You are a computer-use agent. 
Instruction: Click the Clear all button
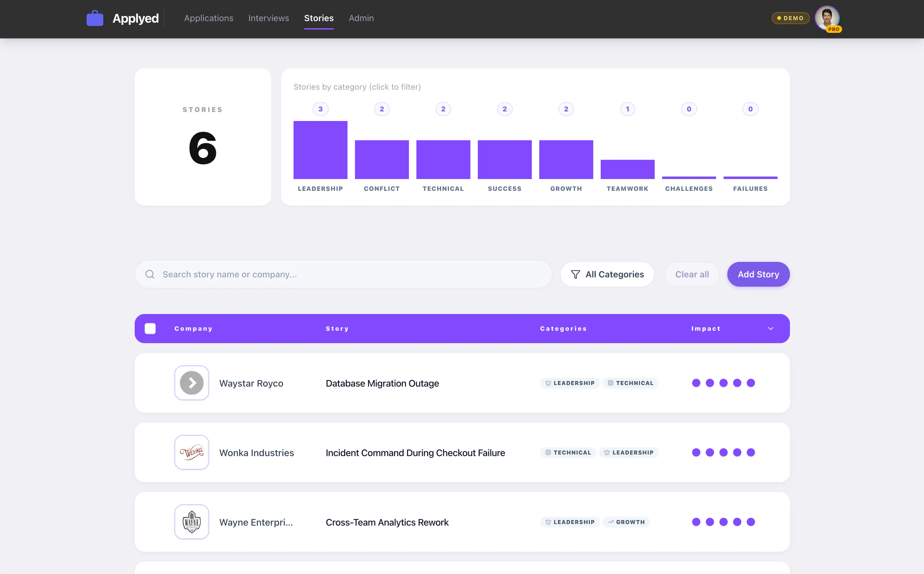click(692, 274)
